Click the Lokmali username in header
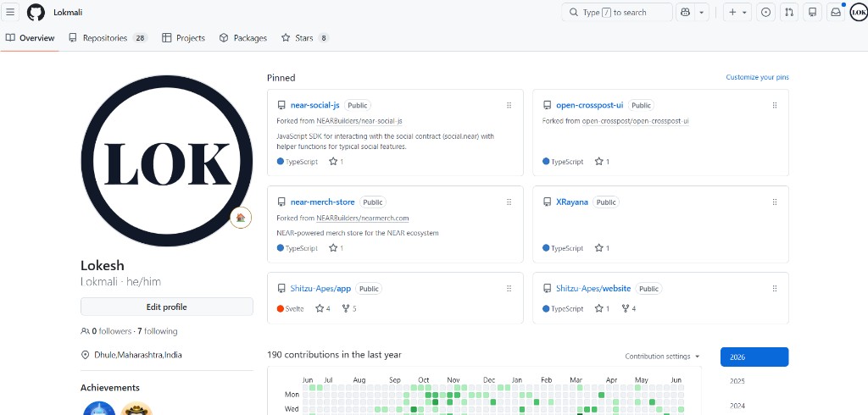The width and height of the screenshot is (868, 415). (x=68, y=12)
